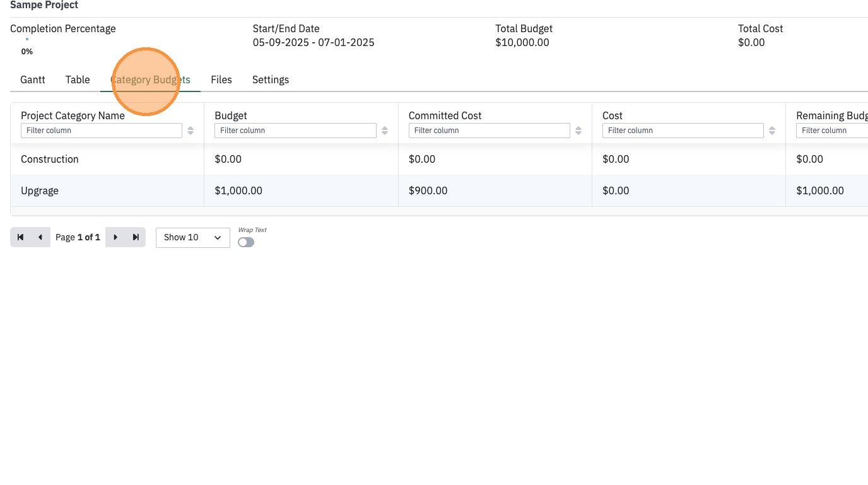Click the 0% completion percentage indicator
The height and width of the screenshot is (485, 868).
[x=27, y=51]
